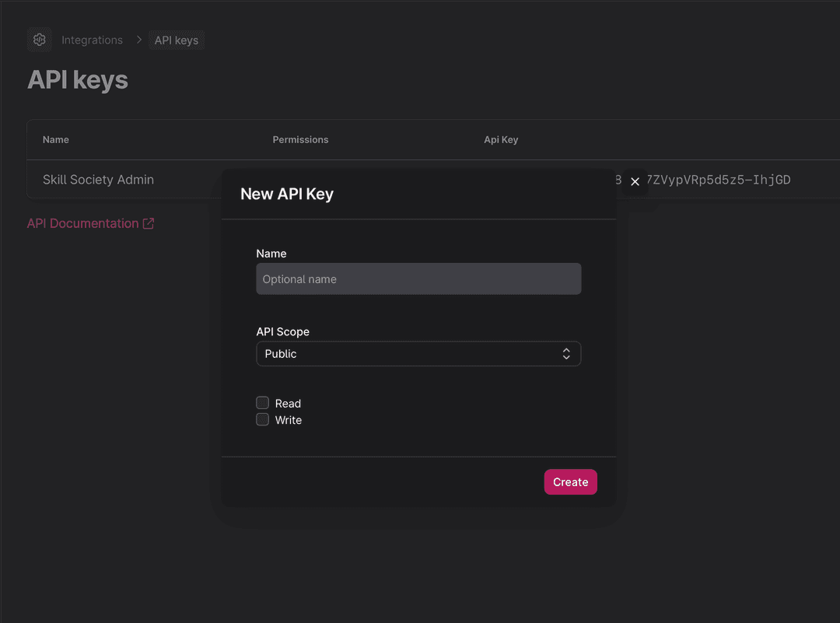Click the Write checkbox label text

point(289,420)
